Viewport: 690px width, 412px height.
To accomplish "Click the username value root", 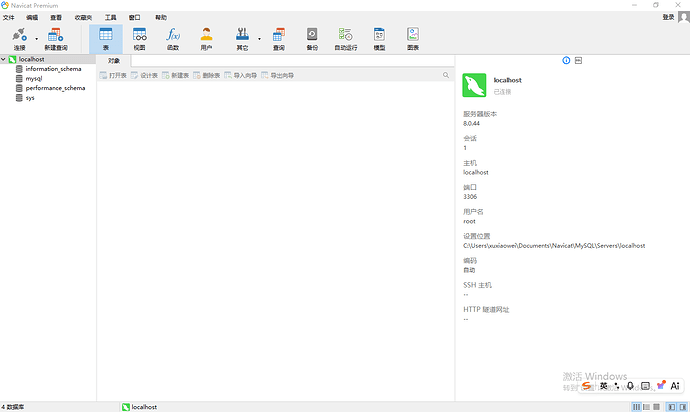I will click(x=469, y=221).
